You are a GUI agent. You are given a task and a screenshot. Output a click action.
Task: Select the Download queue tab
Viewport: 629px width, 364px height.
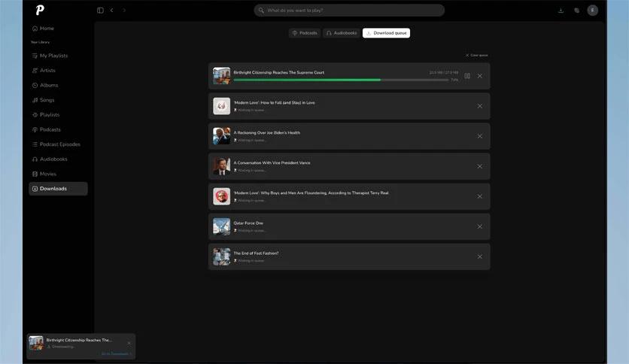[386, 33]
